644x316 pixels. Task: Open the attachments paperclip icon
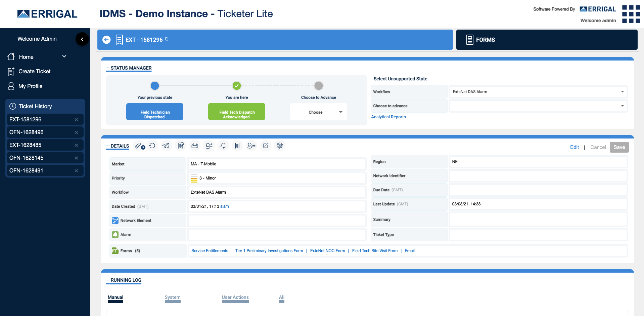pos(139,146)
